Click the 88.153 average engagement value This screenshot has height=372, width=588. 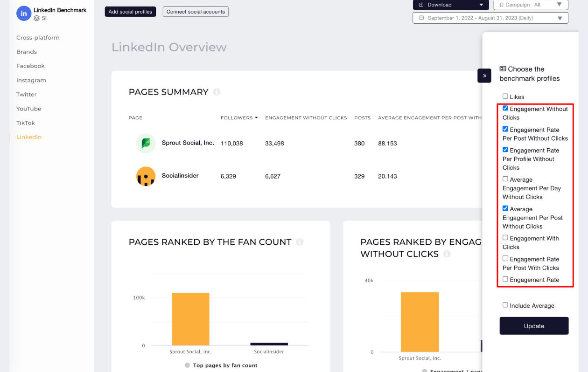pos(387,144)
